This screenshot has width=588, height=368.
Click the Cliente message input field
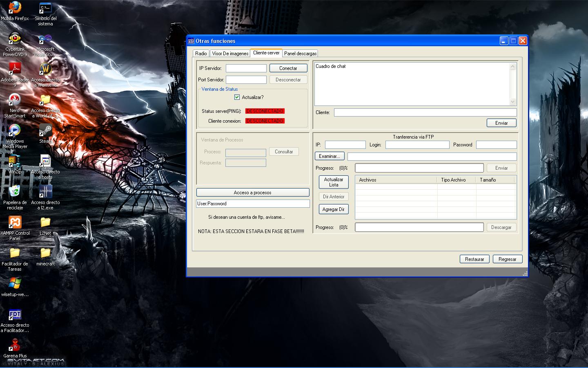coord(425,112)
